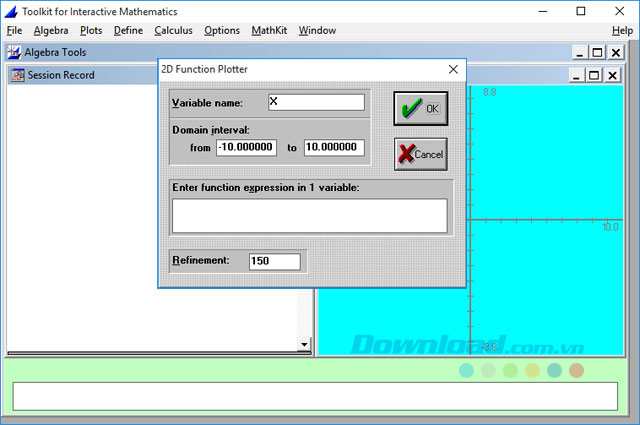Click the Session Record title text
Image resolution: width=640 pixels, height=425 pixels.
61,75
